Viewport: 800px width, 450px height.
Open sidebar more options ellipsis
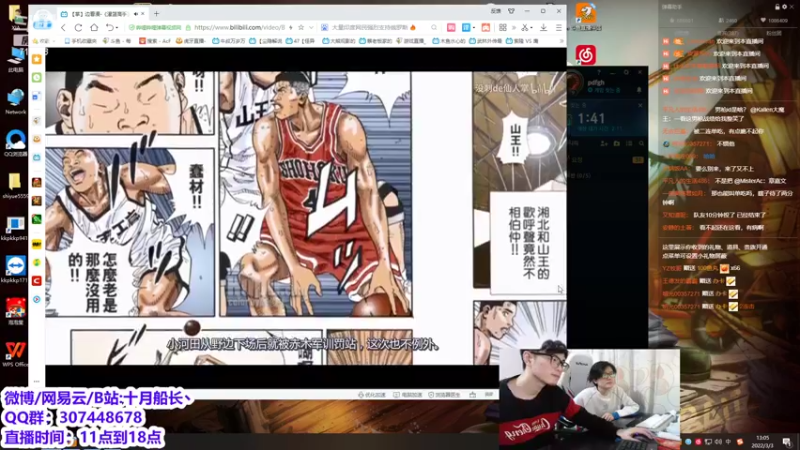37,381
